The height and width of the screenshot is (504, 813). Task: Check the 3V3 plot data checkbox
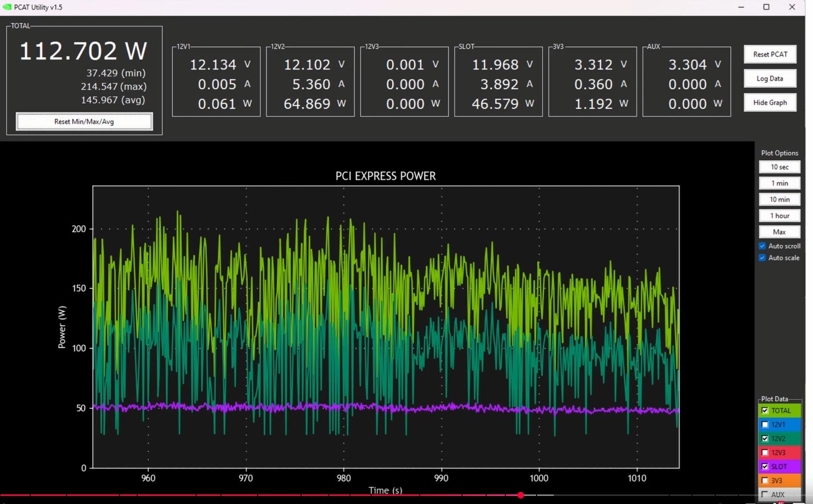coord(765,481)
